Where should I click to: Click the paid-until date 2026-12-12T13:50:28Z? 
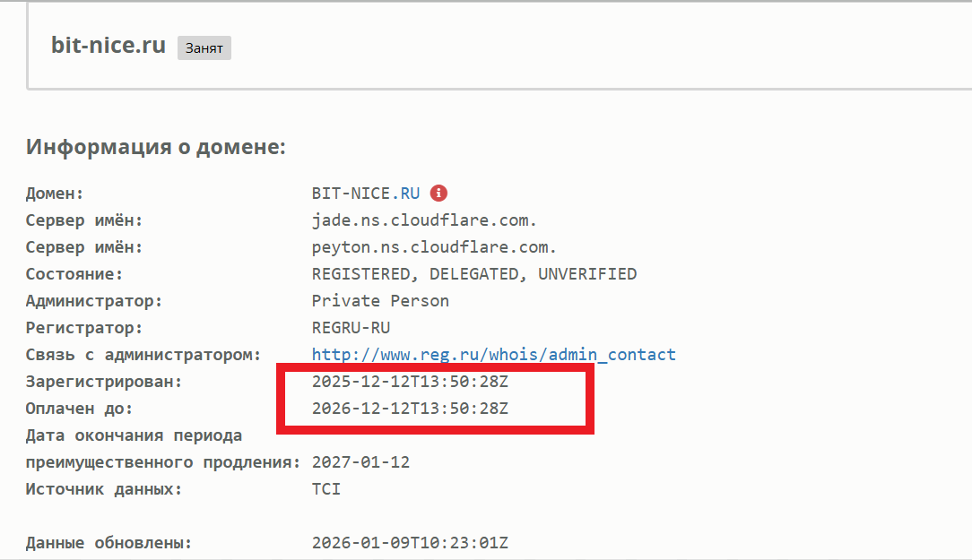(x=411, y=408)
